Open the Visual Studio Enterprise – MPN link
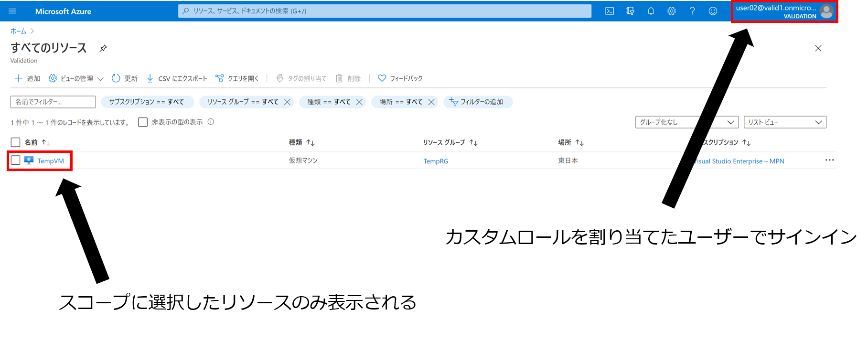 click(739, 161)
